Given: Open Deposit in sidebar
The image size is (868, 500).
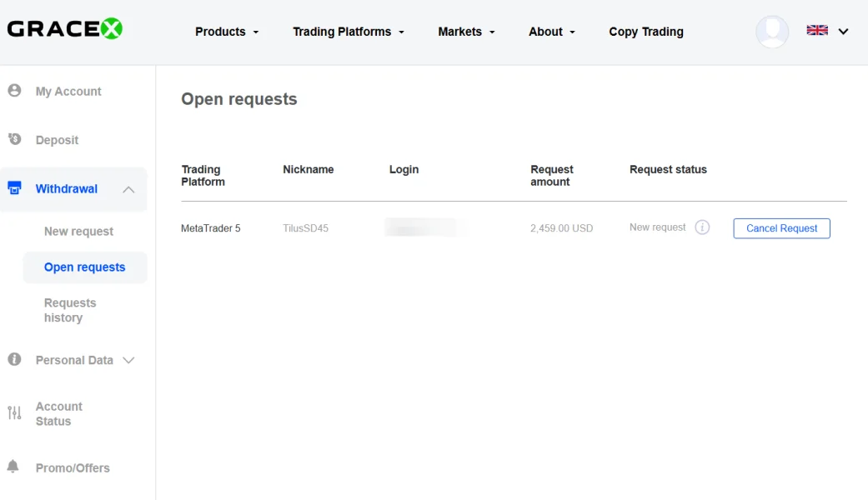Looking at the screenshot, I should [x=57, y=140].
